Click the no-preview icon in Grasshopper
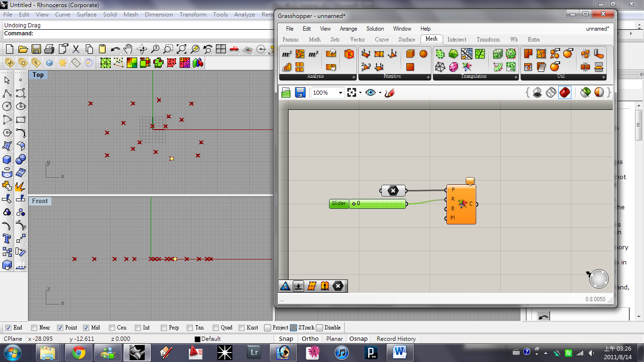Viewport: 644px width, 362px height. (537, 93)
